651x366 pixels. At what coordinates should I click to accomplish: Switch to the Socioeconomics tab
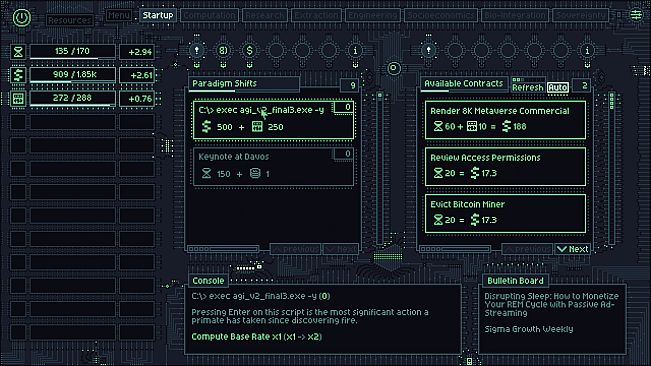(x=441, y=15)
